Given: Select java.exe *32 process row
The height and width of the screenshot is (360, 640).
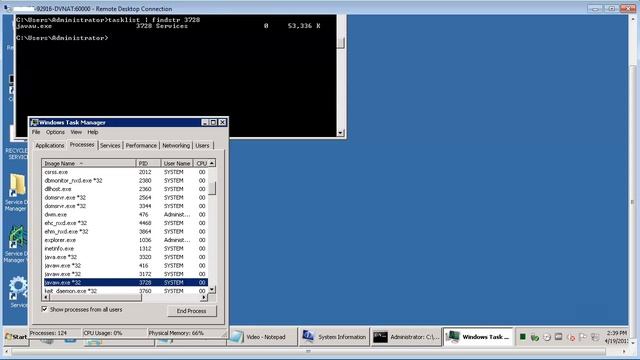Looking at the screenshot, I should pos(125,257).
